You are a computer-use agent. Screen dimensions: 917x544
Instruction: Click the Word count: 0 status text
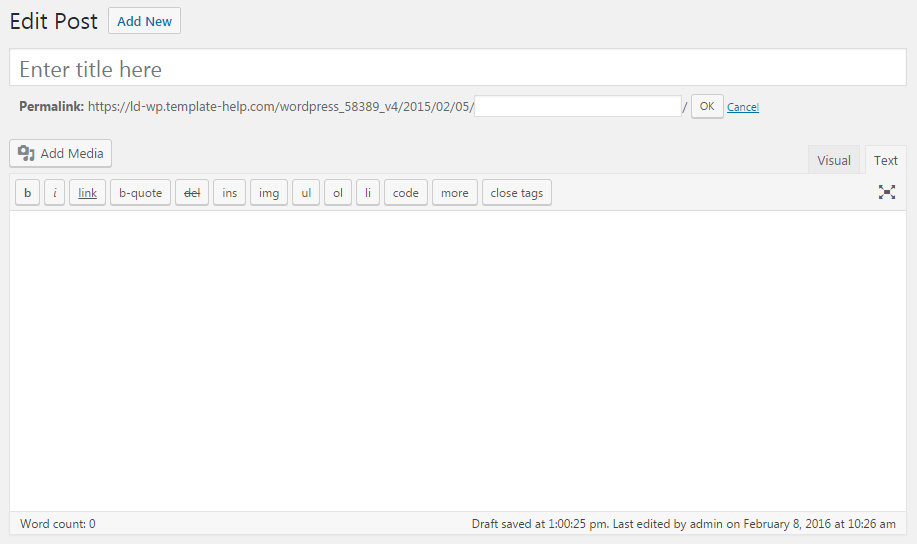tap(58, 524)
